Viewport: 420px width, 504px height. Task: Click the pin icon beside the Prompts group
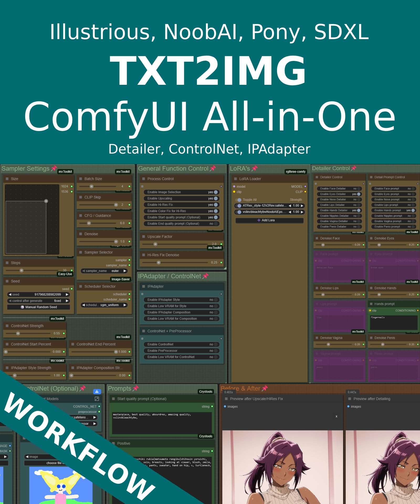click(136, 388)
